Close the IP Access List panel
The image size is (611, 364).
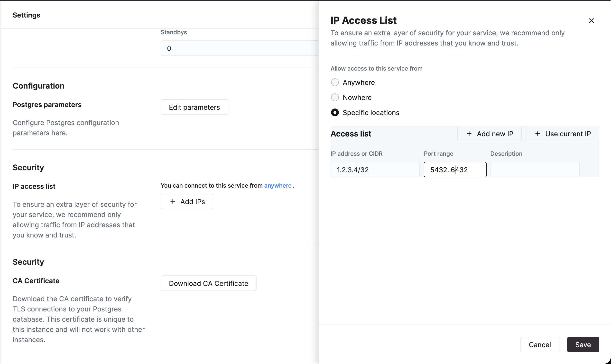click(x=591, y=21)
